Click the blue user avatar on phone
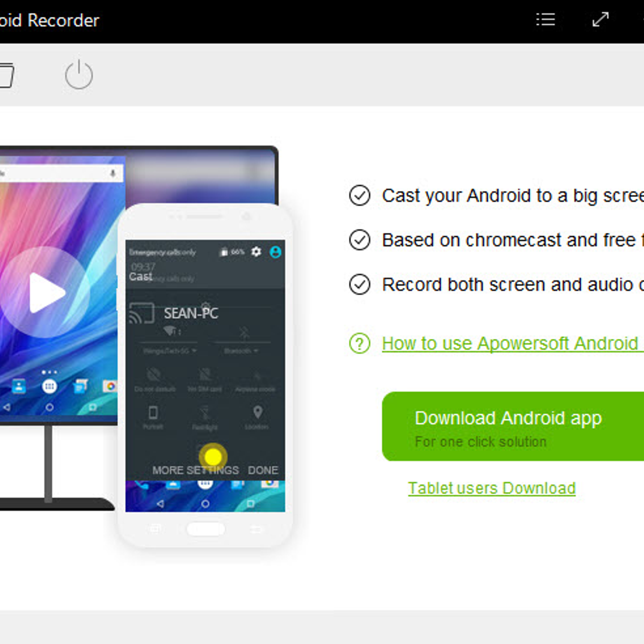The height and width of the screenshot is (644, 644). [x=275, y=252]
